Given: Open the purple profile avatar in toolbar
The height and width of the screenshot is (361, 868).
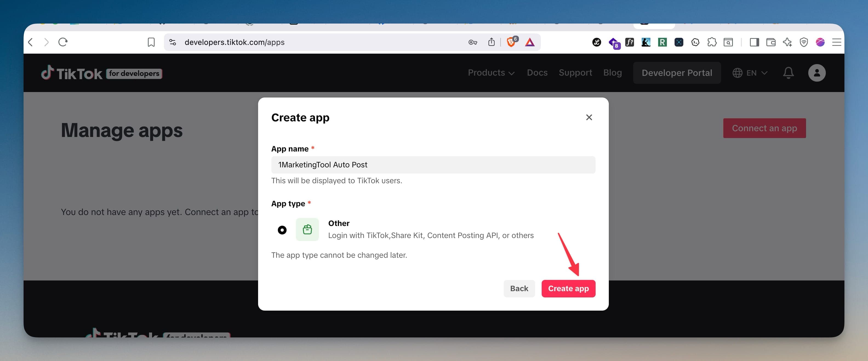Looking at the screenshot, I should point(821,42).
